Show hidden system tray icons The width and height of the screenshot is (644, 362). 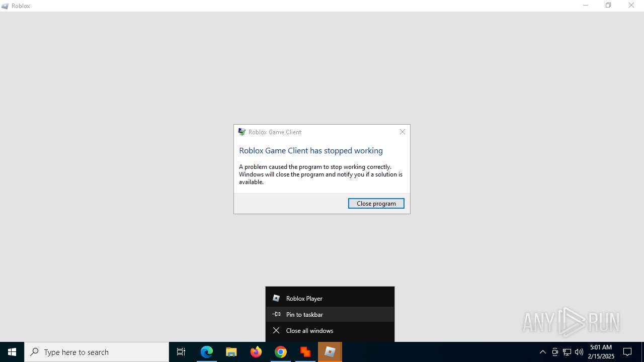(x=543, y=352)
